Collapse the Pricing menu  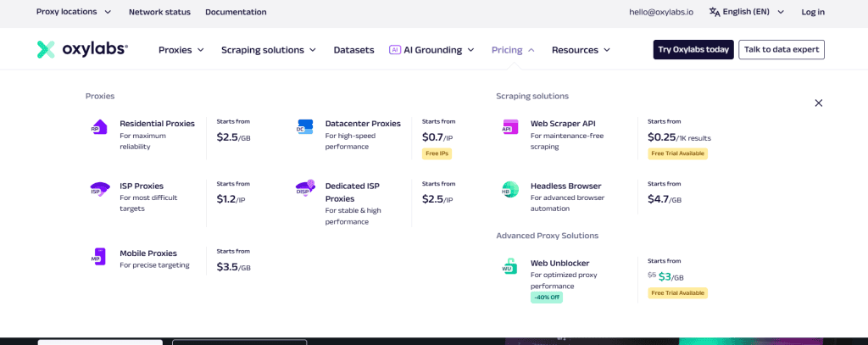(513, 50)
